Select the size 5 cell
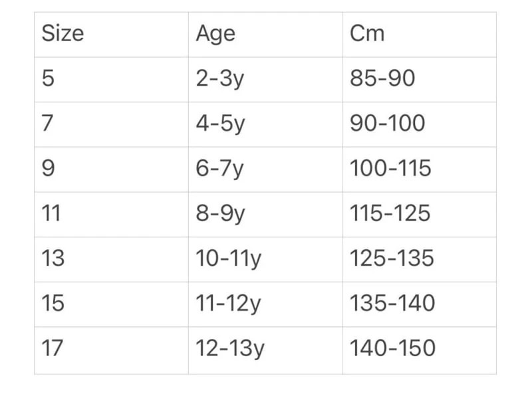 tap(48, 79)
